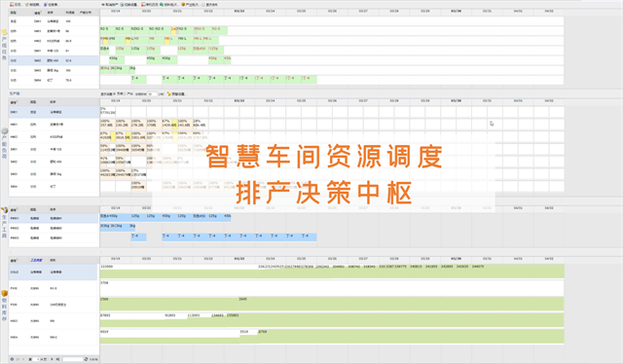Screen dimensions: 623x364
Task: Open the 生产工具 tool icon on sidebar
Action: 4,210
